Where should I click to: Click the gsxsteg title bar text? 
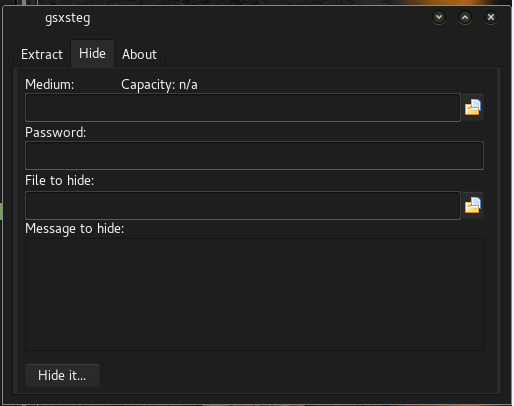click(68, 18)
